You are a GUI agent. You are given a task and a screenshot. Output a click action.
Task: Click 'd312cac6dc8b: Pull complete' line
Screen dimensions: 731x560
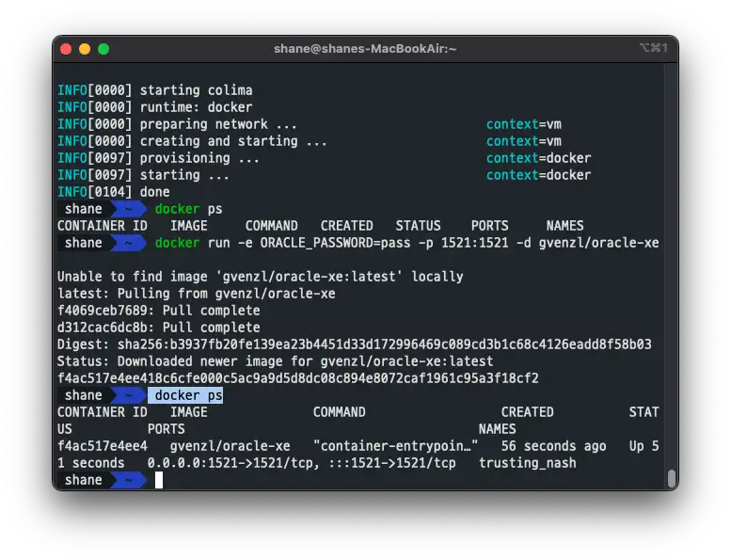(x=158, y=328)
